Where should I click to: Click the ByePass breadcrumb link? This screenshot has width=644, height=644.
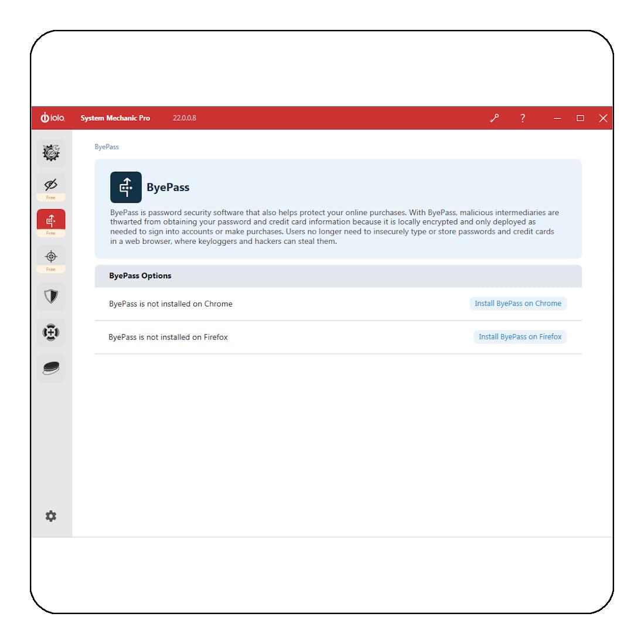tap(107, 146)
